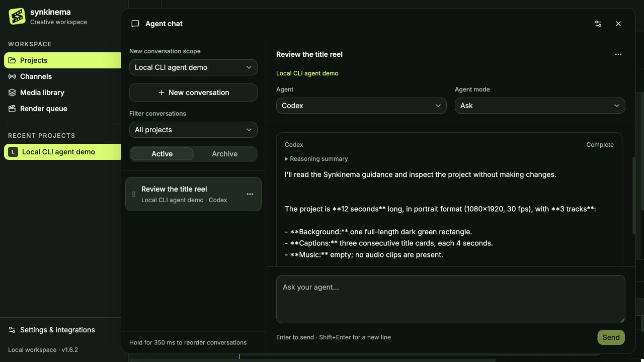Open the Agent mode dropdown showing Ask

click(x=540, y=106)
